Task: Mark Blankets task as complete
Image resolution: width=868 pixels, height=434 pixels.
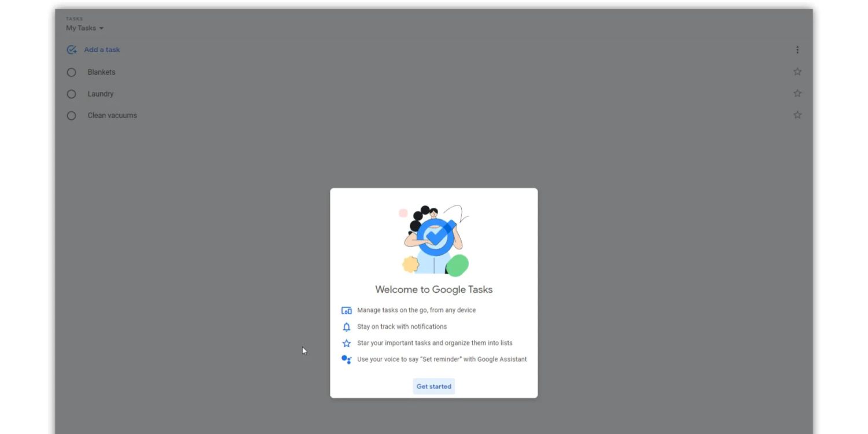Action: click(71, 72)
